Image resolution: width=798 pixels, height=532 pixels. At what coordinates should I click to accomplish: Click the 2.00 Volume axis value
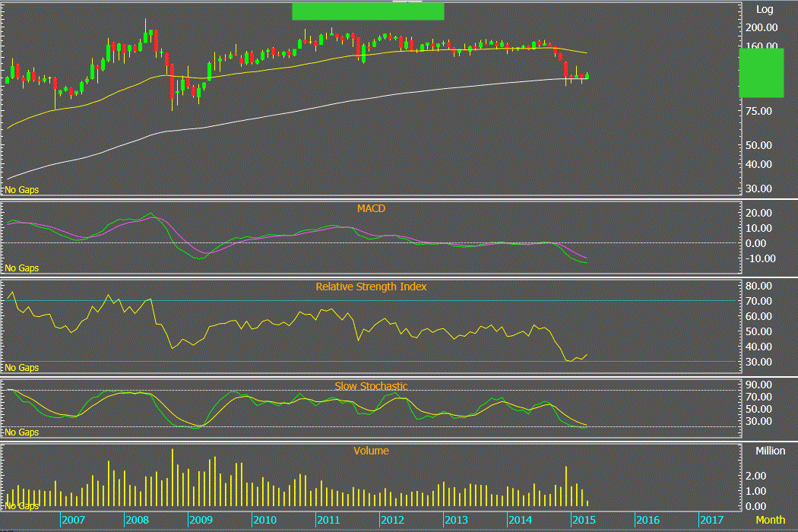[x=755, y=476]
